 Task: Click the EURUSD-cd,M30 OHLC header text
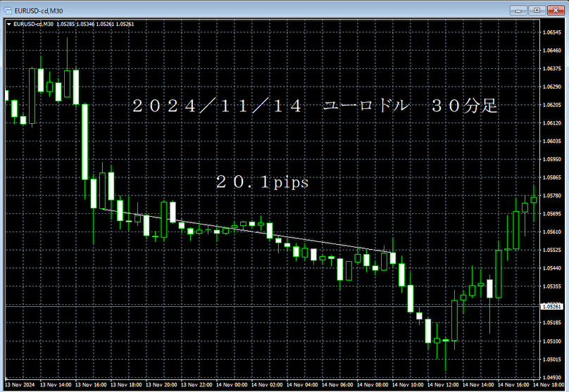tap(74, 25)
